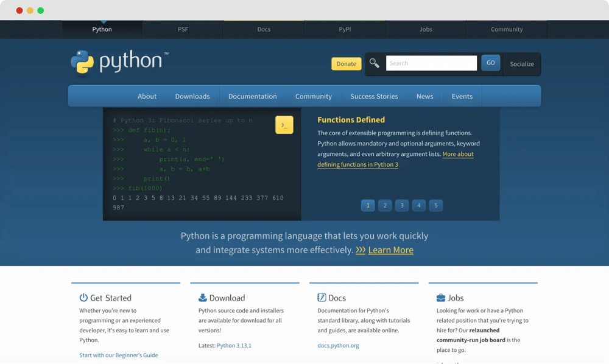The height and width of the screenshot is (364, 609).
Task: Expand the Documentation navigation menu
Action: pyautogui.click(x=252, y=96)
